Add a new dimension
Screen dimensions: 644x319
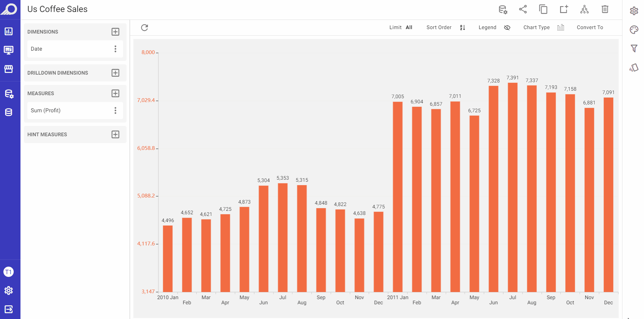coord(116,32)
